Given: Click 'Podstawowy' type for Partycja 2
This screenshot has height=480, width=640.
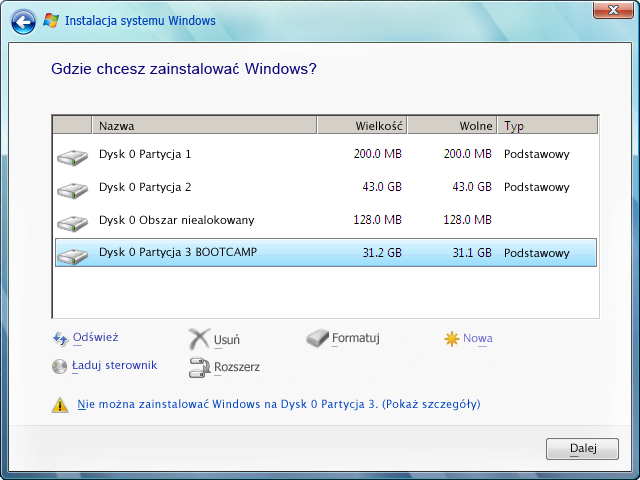Looking at the screenshot, I should coord(537,187).
